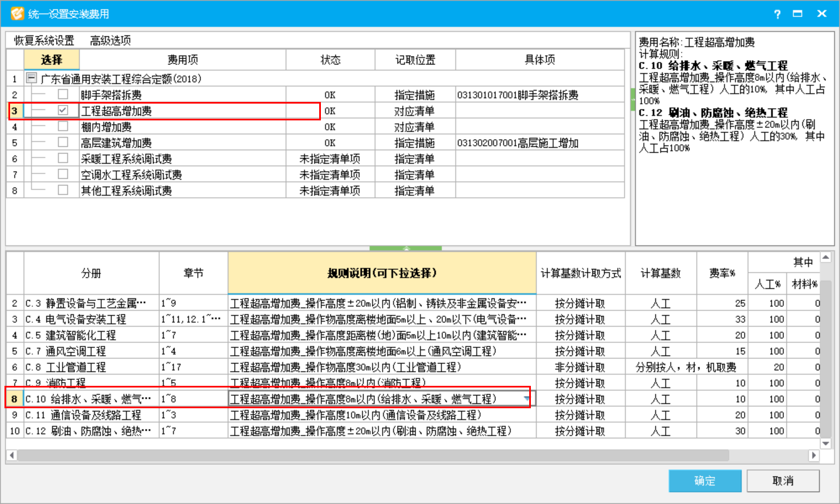This screenshot has height=504, width=840.
Task: Select 其他工程系统调试费 checkbox
Action: 63,190
